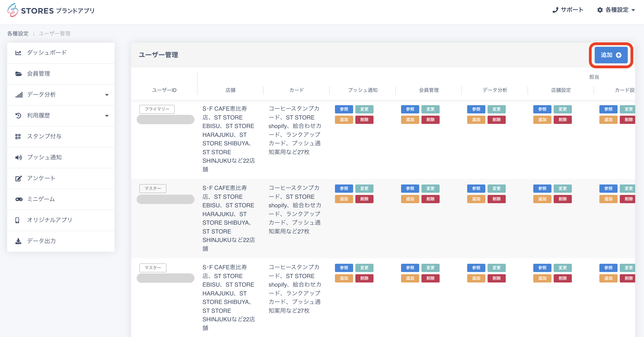Click the dashboard chart icon in sidebar
The height and width of the screenshot is (337, 644).
tap(18, 53)
